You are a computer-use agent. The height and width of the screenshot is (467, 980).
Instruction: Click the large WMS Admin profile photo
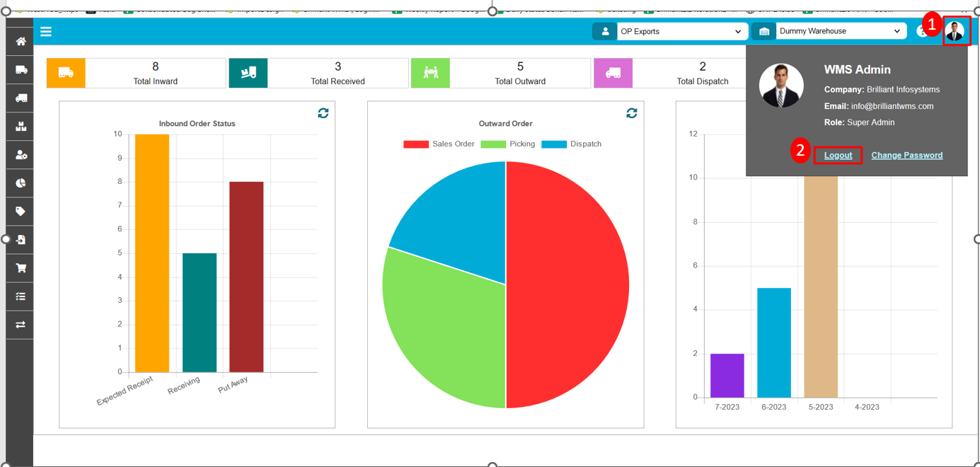click(781, 85)
